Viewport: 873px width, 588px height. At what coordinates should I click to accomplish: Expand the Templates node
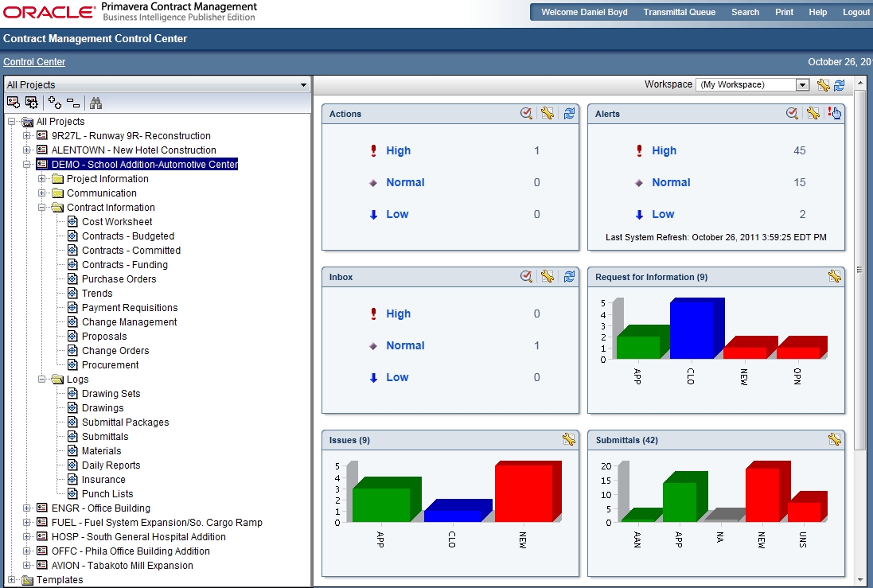pos(11,580)
